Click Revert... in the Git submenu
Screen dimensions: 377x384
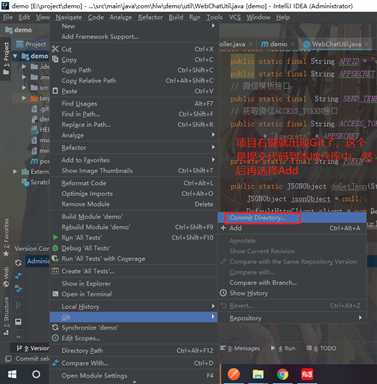(x=292, y=306)
